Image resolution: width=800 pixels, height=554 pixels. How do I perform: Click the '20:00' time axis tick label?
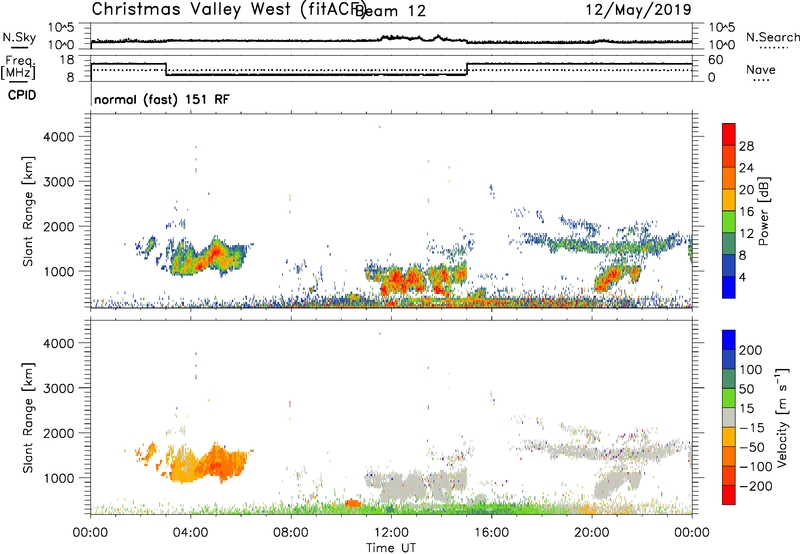click(x=591, y=533)
